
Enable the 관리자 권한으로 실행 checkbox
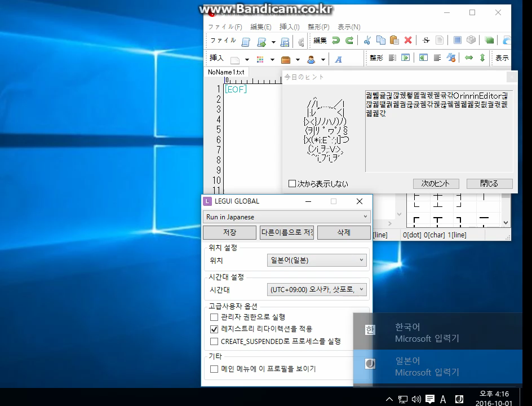214,317
